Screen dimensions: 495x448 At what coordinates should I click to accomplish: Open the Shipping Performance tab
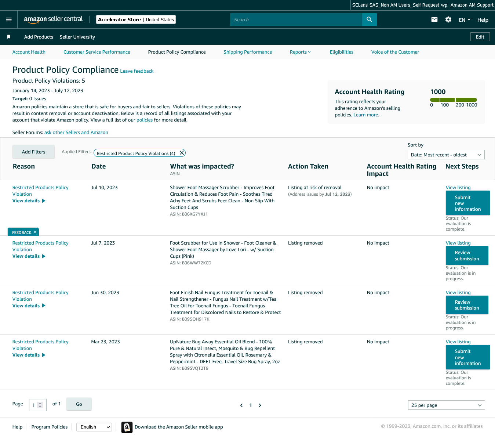(x=248, y=52)
